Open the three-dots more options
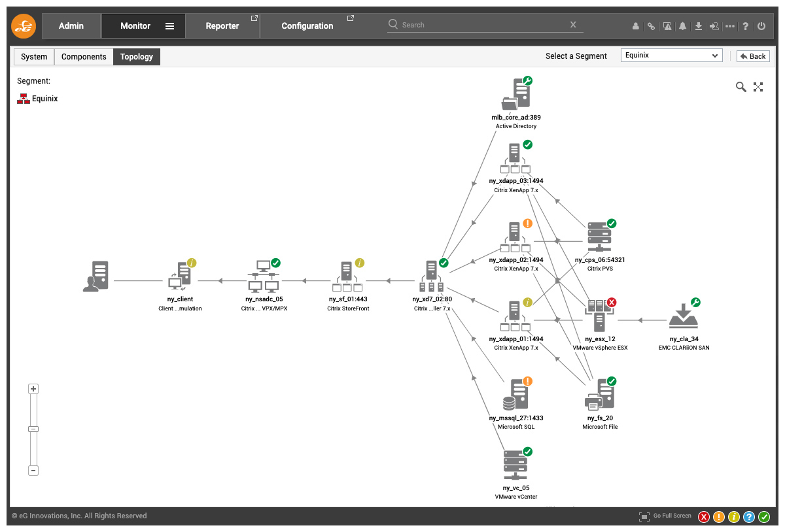Viewport: 785px width, 532px height. (730, 26)
